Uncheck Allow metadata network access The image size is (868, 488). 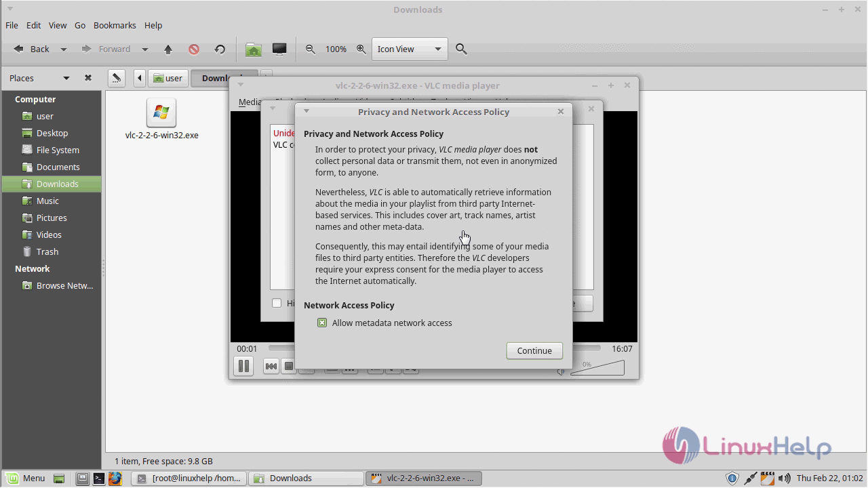pyautogui.click(x=322, y=323)
